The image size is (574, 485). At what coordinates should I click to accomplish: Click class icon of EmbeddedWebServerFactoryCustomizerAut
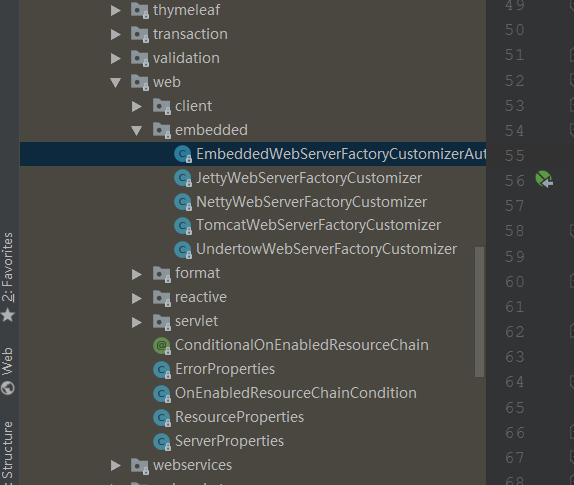(x=183, y=154)
